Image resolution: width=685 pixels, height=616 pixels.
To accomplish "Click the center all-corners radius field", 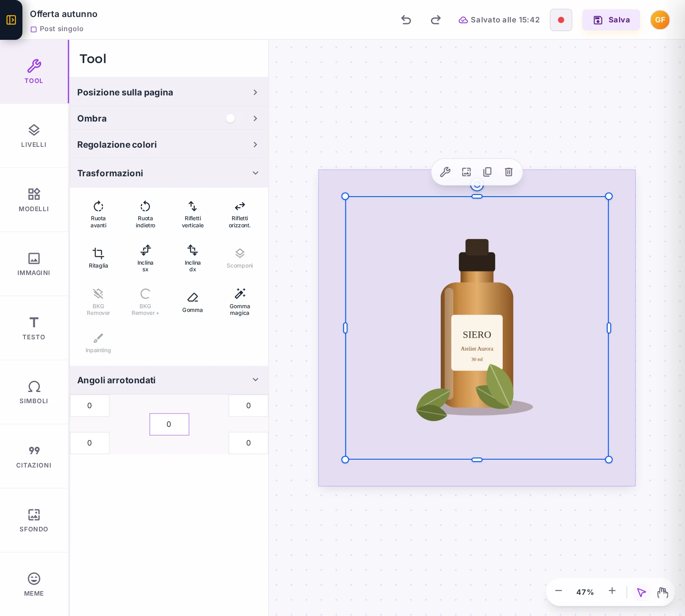I will [169, 424].
